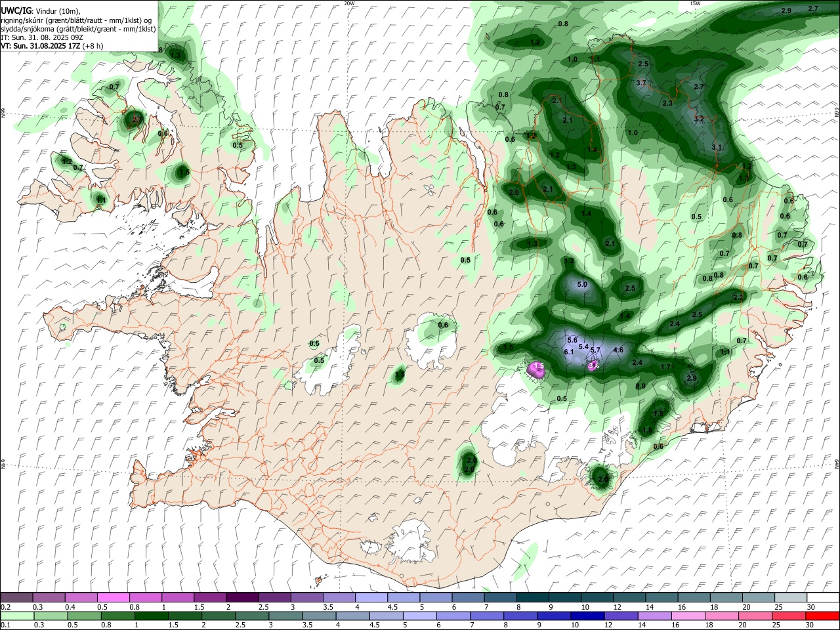Click the palest green swatch labeled 0.1 in lower scale
This screenshot has width=840, height=630.
coord(17,616)
